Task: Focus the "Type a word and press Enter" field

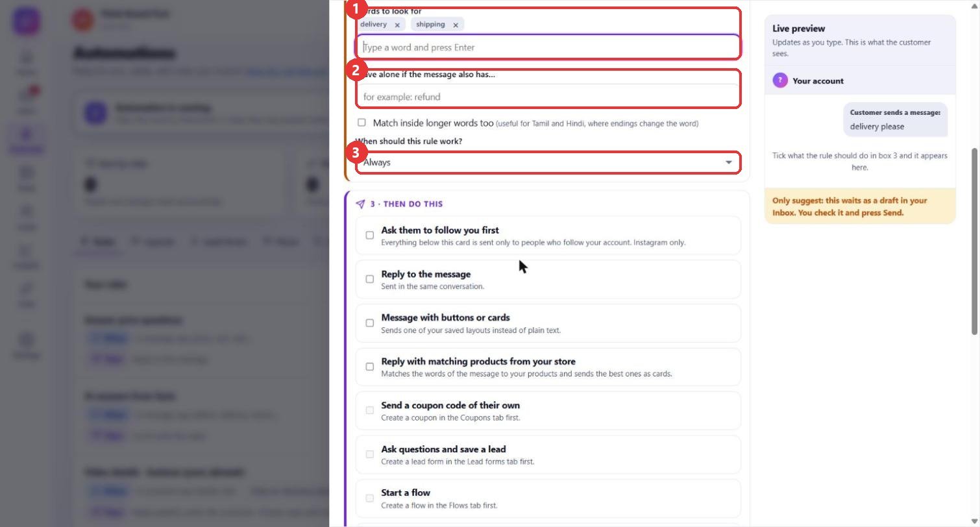Action: click(548, 47)
